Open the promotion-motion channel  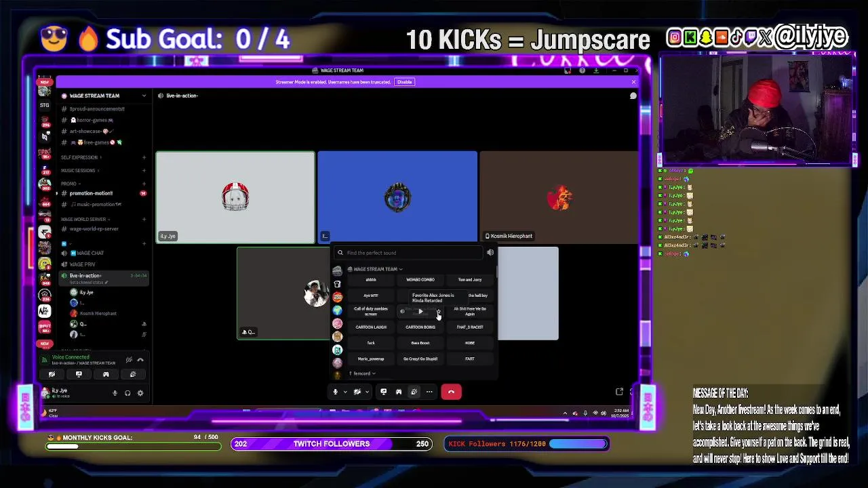point(103,193)
